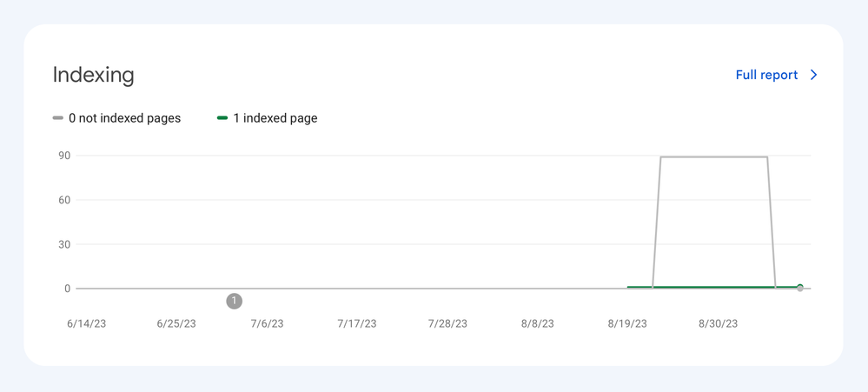The width and height of the screenshot is (868, 392).
Task: Click the 8/30/23 date axis label
Action: click(x=718, y=324)
